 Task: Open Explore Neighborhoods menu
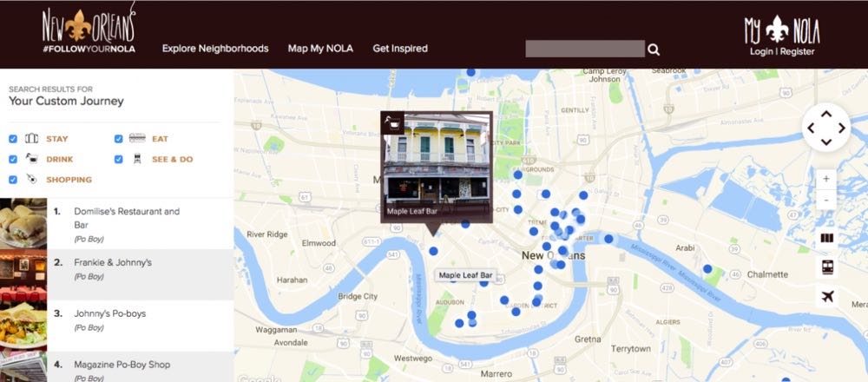click(215, 48)
